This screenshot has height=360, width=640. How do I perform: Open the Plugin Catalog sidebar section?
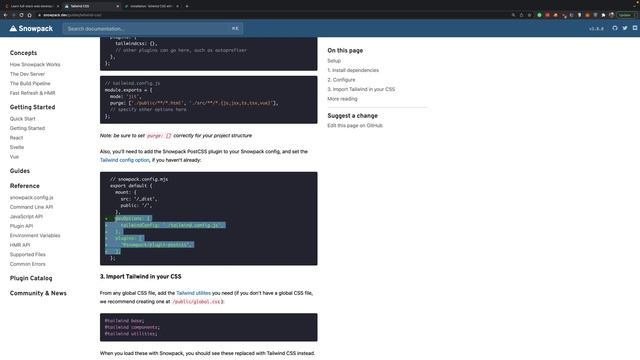pyautogui.click(x=31, y=278)
